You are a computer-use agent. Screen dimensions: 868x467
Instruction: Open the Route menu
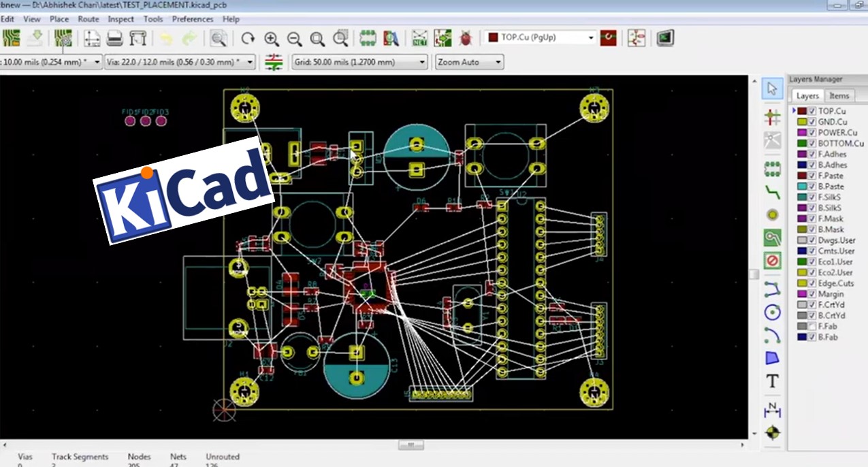pyautogui.click(x=88, y=19)
